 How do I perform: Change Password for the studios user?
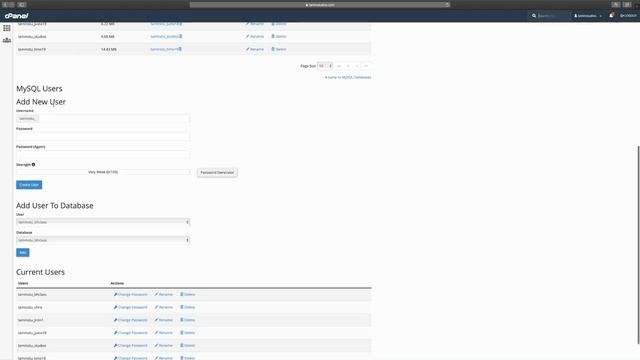[x=131, y=345]
